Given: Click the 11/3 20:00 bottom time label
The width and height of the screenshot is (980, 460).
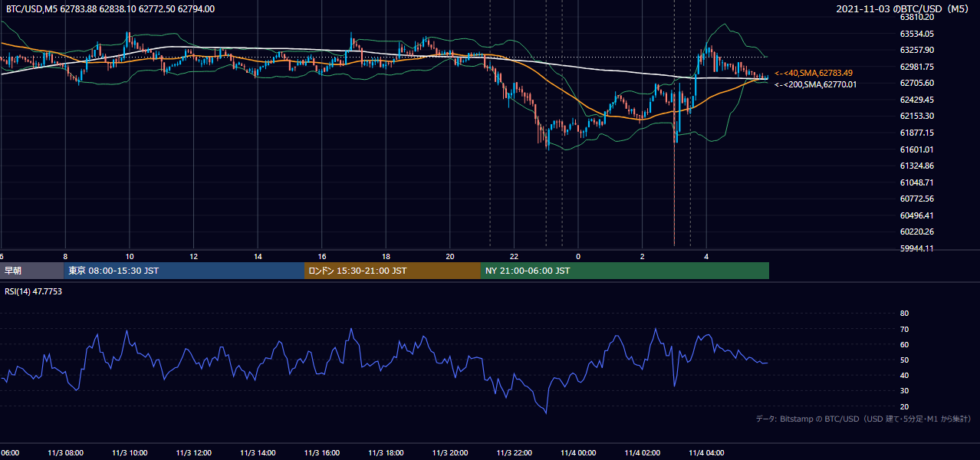Looking at the screenshot, I should [450, 453].
